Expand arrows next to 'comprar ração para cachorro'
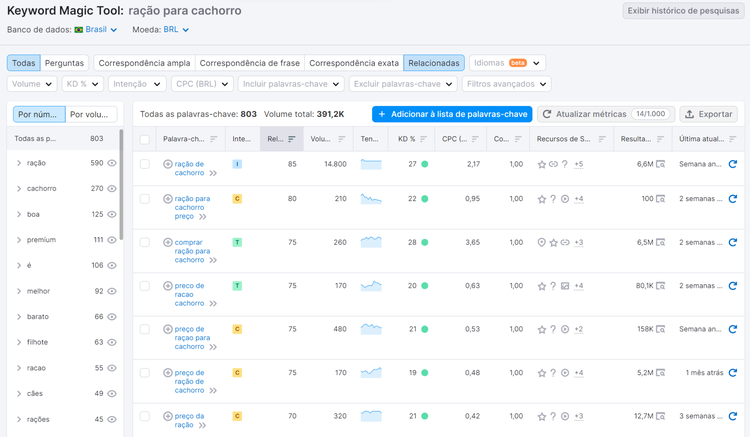This screenshot has height=437, width=750. (x=213, y=260)
